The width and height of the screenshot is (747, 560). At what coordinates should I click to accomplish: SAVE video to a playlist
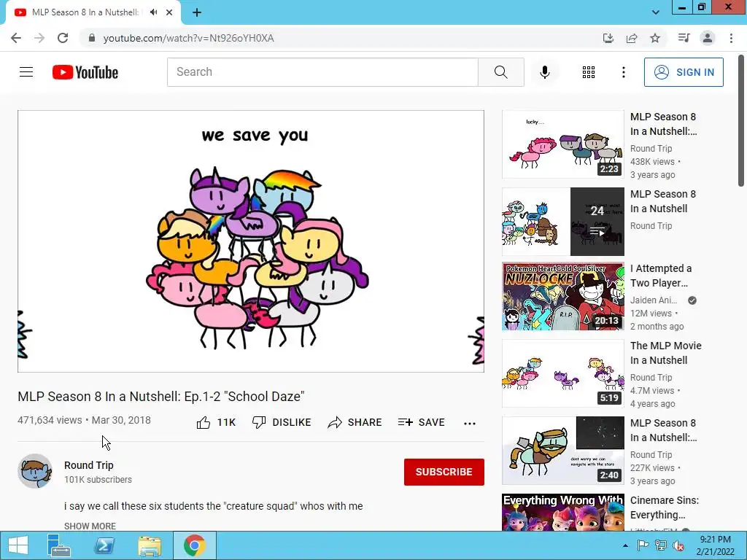(421, 422)
